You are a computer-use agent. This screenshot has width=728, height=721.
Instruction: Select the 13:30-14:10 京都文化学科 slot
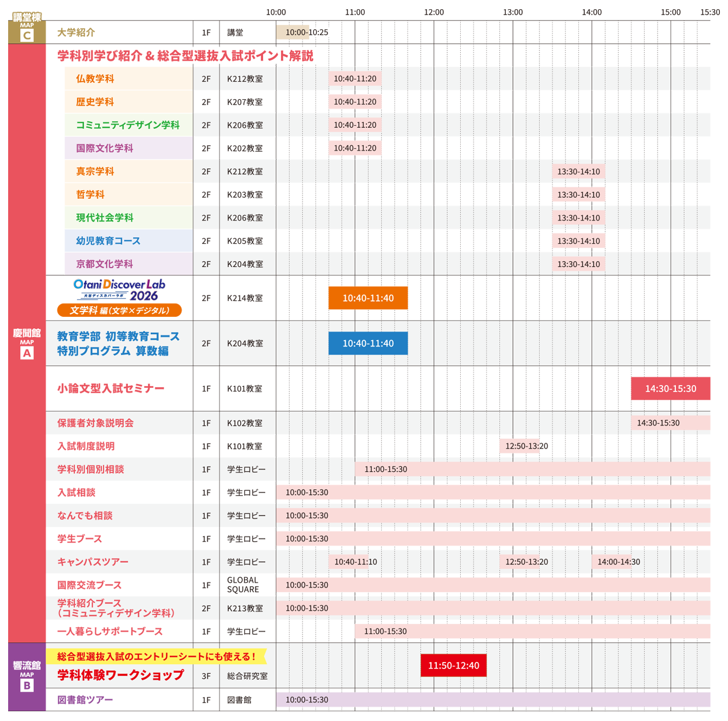pos(578,264)
